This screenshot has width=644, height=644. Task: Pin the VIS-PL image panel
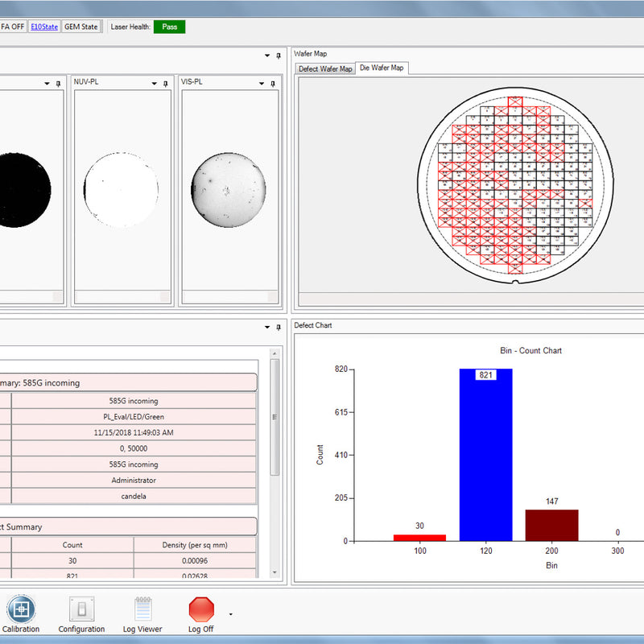[272, 83]
